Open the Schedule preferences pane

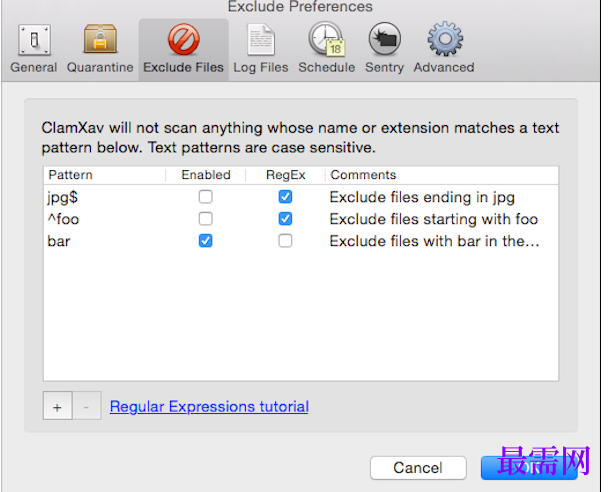(327, 49)
